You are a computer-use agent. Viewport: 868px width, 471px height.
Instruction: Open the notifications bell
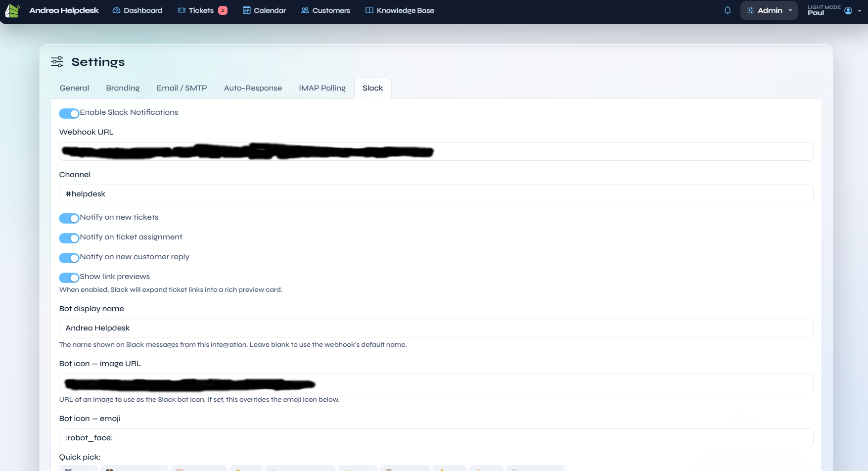point(728,10)
